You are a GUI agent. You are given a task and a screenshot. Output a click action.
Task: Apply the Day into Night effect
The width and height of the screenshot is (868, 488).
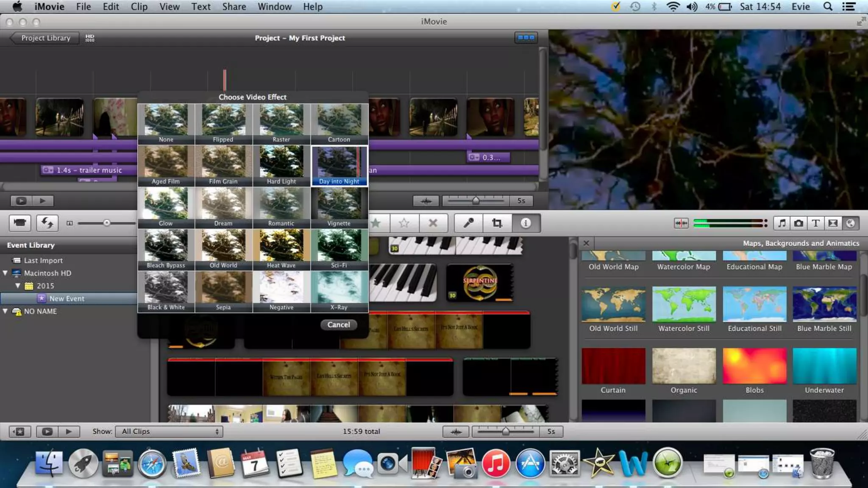click(339, 166)
